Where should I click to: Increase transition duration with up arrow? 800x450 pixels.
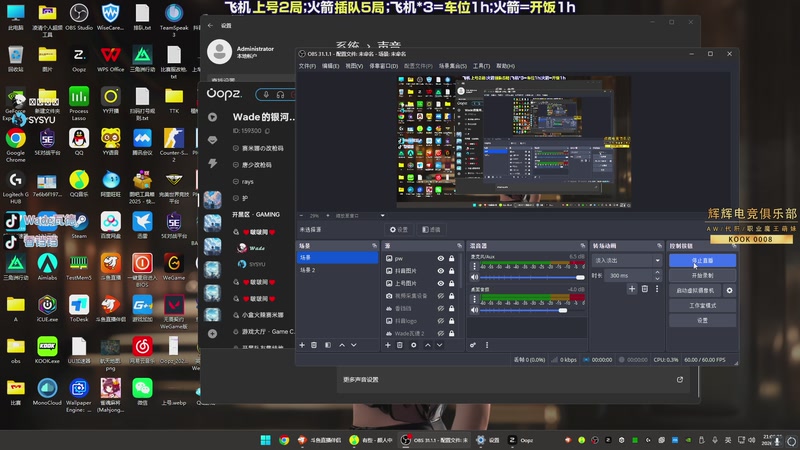[x=657, y=272]
